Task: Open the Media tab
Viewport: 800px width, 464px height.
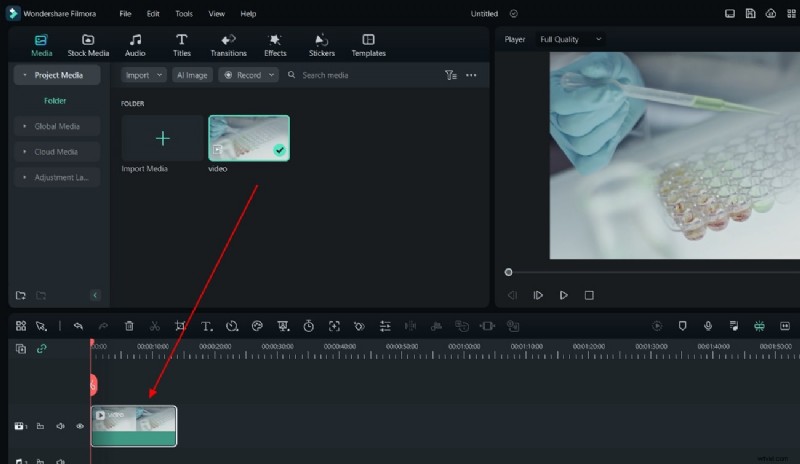Action: 41,45
